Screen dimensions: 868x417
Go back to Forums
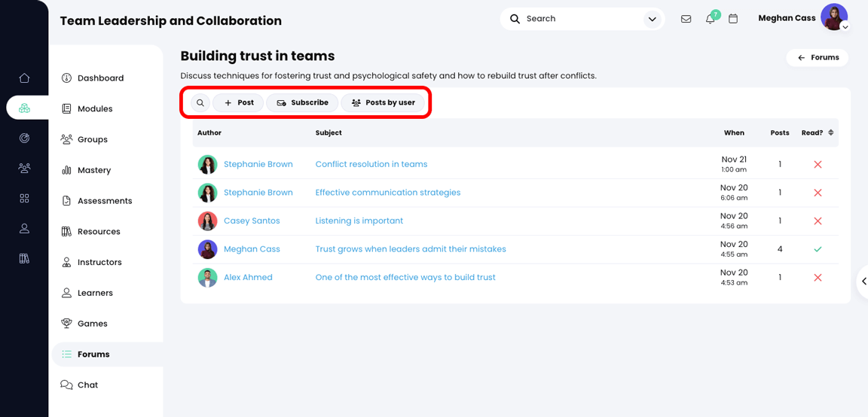817,57
